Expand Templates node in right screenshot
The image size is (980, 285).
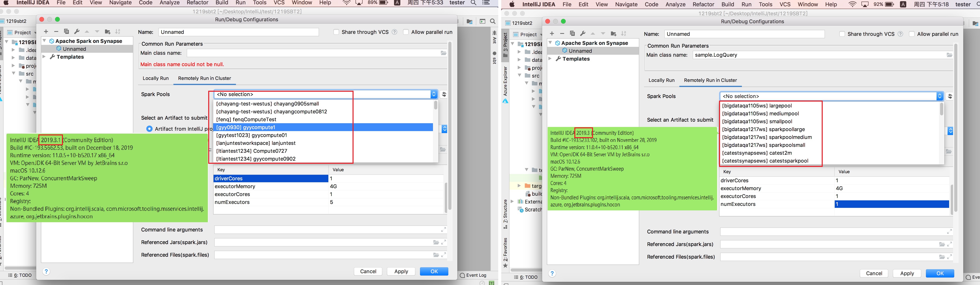(550, 59)
